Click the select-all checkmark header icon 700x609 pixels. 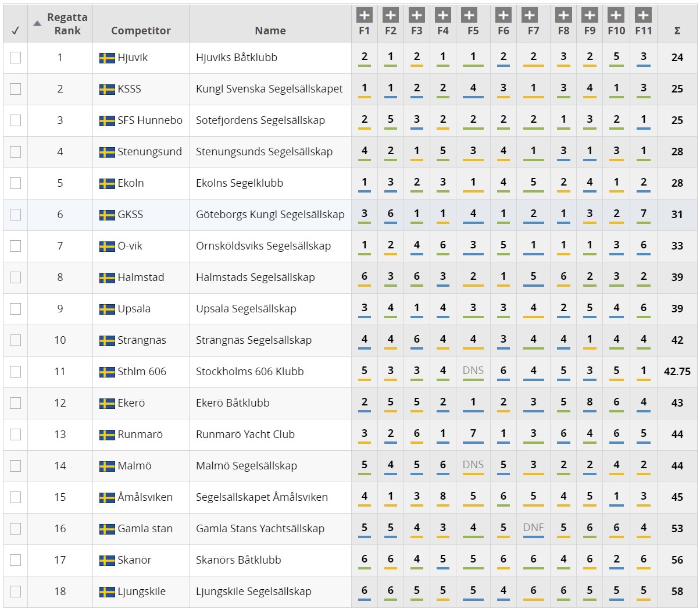[15, 31]
